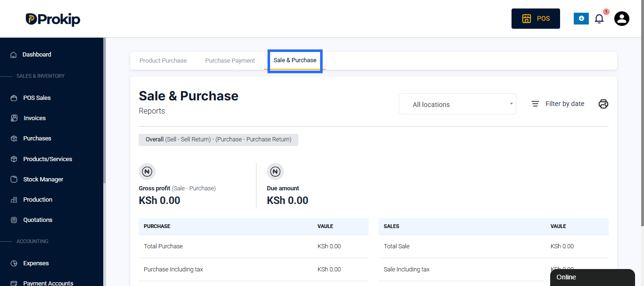This screenshot has height=286, width=644.
Task: Click the Total Purchase row label
Action: tap(163, 246)
